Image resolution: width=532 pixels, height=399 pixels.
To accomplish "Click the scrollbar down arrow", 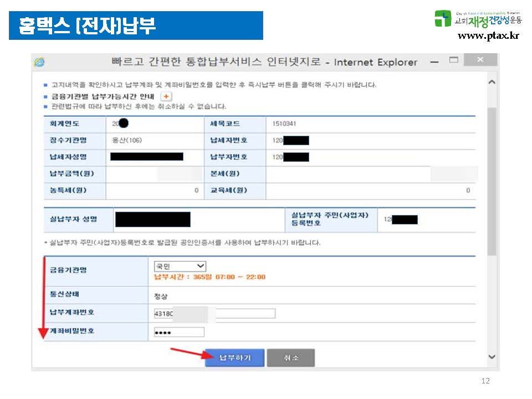I will (x=491, y=357).
